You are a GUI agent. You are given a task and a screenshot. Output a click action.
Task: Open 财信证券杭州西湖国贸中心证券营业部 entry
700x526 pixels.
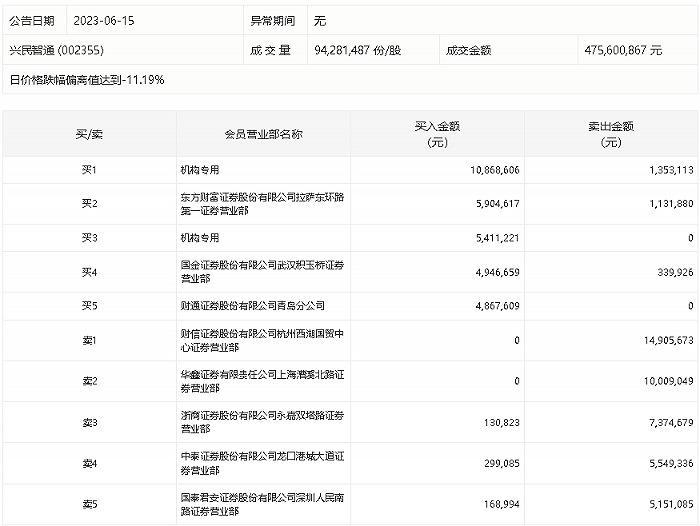(x=257, y=340)
